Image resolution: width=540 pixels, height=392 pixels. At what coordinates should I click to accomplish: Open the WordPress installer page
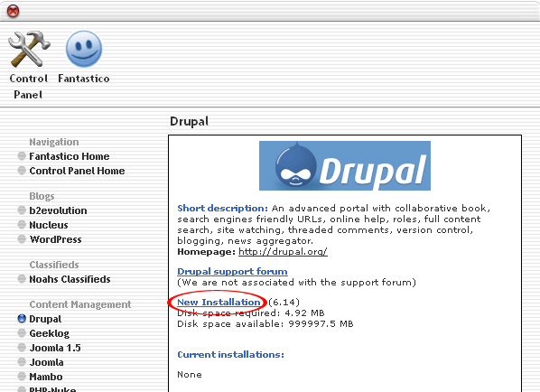coord(55,239)
